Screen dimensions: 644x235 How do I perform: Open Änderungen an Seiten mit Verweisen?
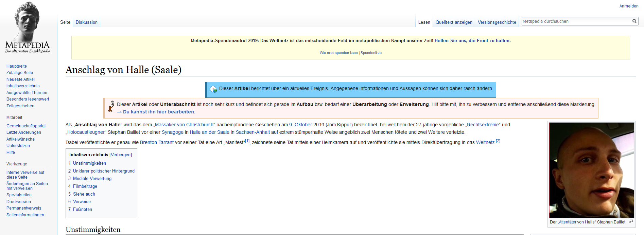click(x=27, y=186)
